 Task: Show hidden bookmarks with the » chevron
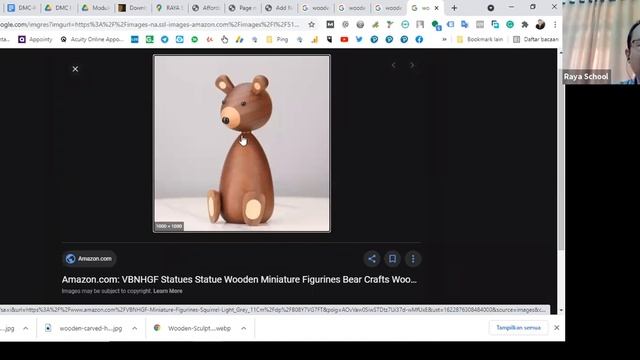coord(444,40)
